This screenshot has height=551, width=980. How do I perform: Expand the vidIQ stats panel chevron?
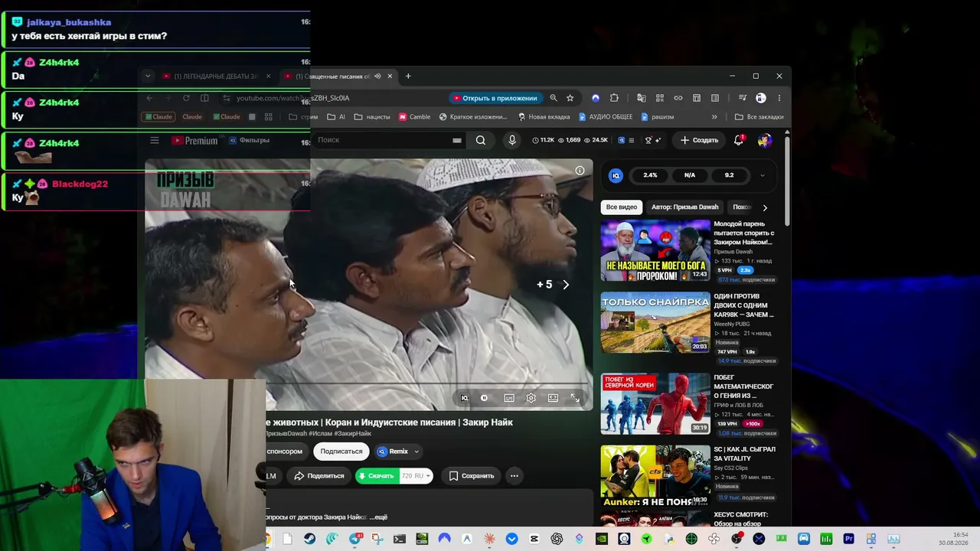(x=762, y=175)
